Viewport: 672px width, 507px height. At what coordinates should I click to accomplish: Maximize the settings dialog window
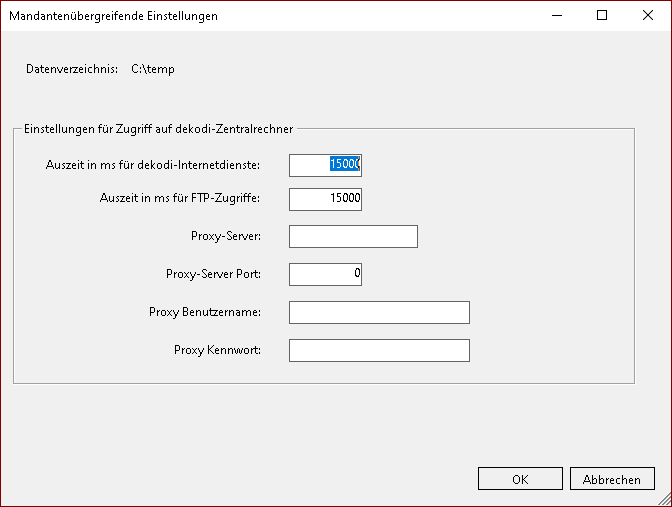602,16
